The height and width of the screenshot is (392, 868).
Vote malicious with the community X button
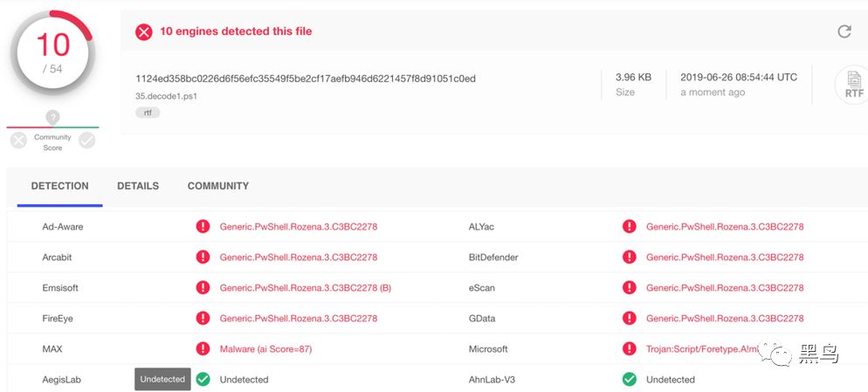click(18, 140)
